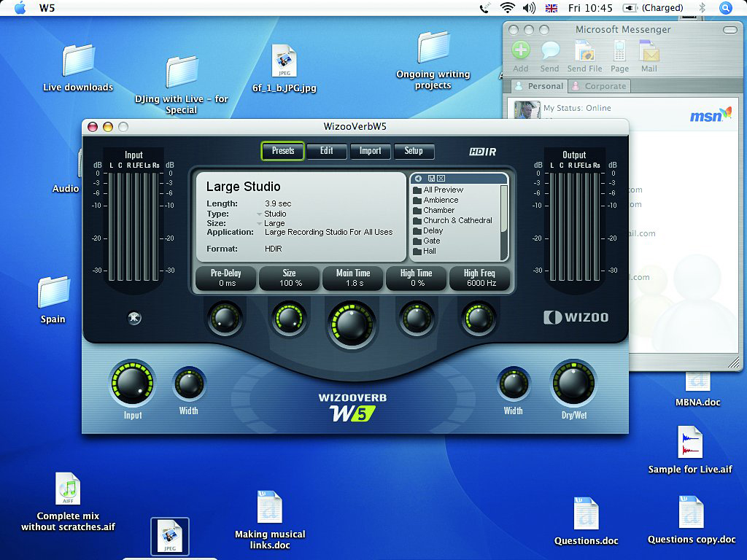Click the HDIR logo button

(x=483, y=152)
